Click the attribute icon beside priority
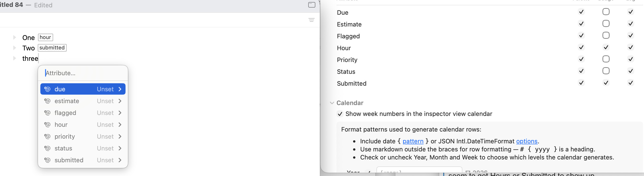This screenshot has width=644, height=176. [47, 136]
